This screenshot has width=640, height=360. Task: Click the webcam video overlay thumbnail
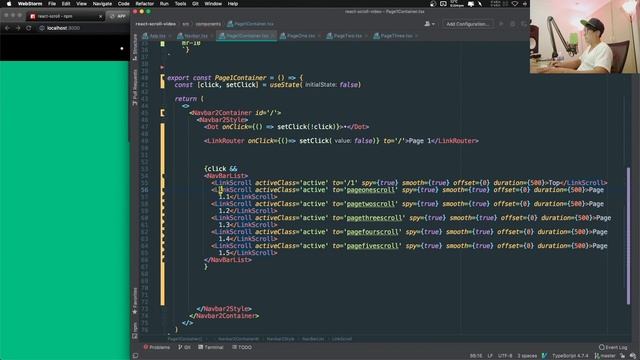584,37
